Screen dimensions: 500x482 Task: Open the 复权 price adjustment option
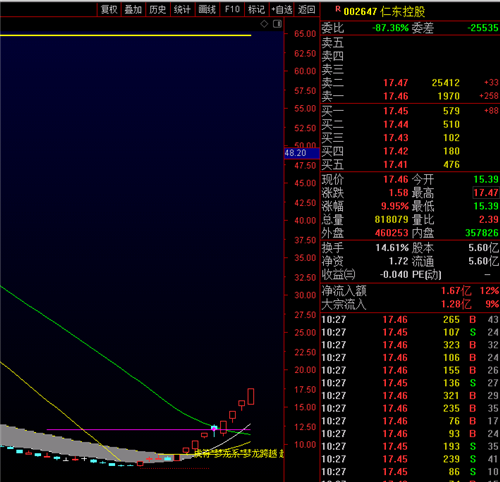109,10
